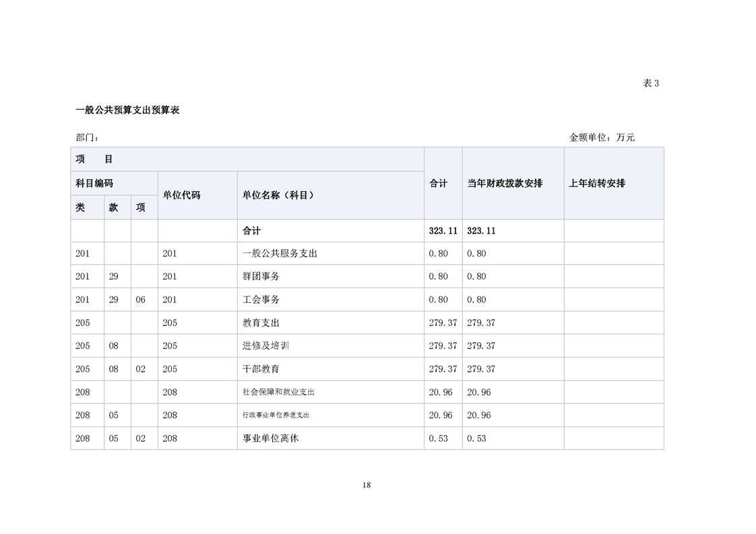Viewport: 756px width, 534px height.
Task: Click the 0.53 total in the 事业单位离休 row
Action: (438, 438)
